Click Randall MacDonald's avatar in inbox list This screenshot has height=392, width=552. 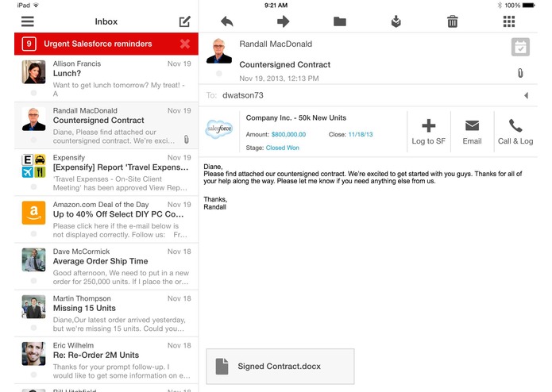(34, 119)
